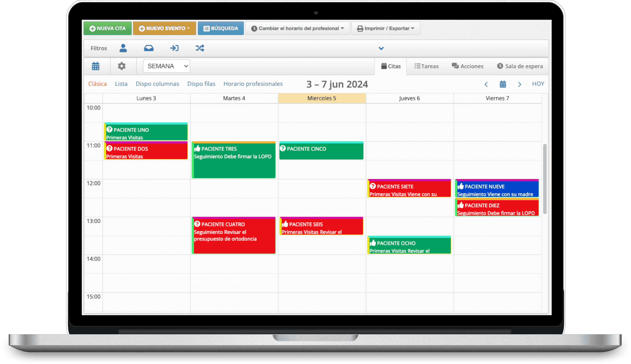Image resolution: width=631 pixels, height=364 pixels.
Task: Open the BÚSQUEDA search panel
Action: pos(221,28)
